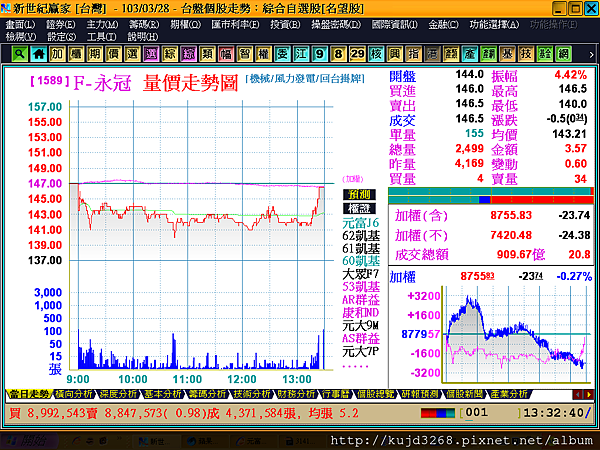Image resolution: width=600 pixels, height=450 pixels.
Task: Switch to the 籌碼分析 tab
Action: pyautogui.click(x=208, y=394)
